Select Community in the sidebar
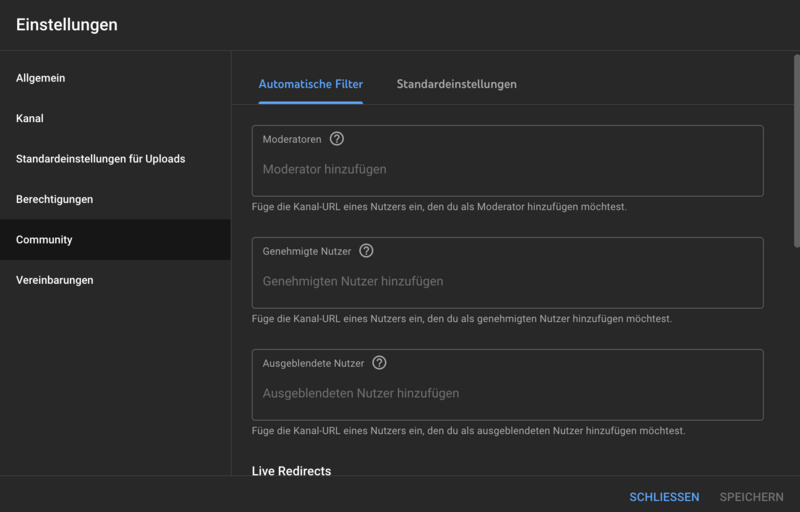The height and width of the screenshot is (512, 800). pos(44,240)
